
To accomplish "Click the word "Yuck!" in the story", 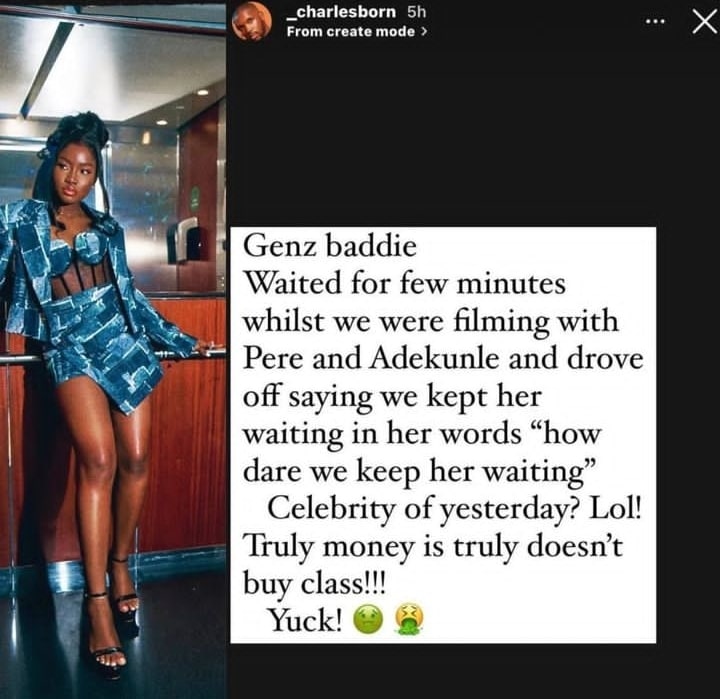I will [306, 621].
